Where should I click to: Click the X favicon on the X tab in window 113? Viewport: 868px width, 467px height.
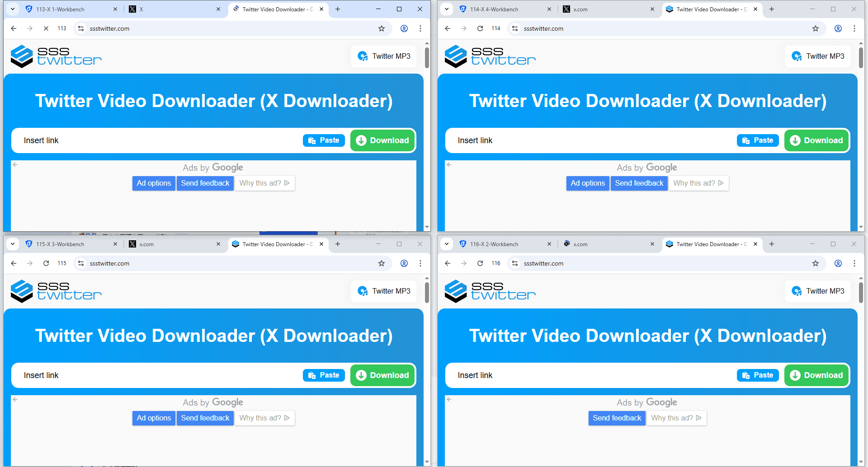click(x=132, y=9)
